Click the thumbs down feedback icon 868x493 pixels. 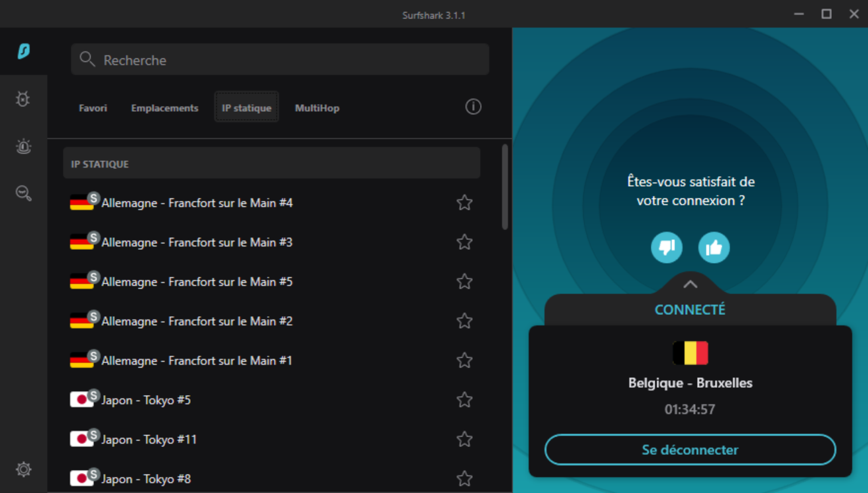coord(667,248)
